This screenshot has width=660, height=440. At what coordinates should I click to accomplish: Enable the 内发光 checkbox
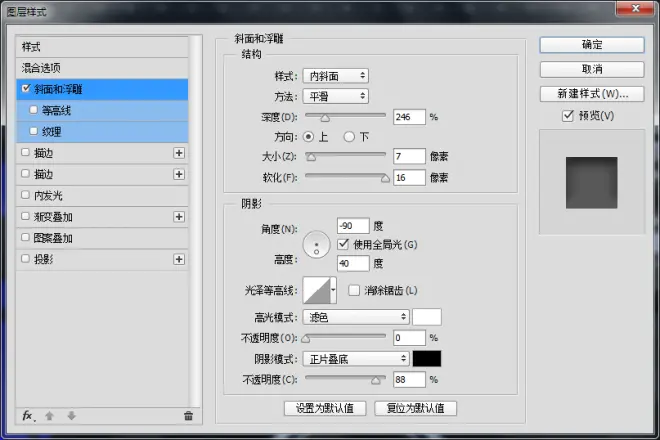[x=25, y=195]
